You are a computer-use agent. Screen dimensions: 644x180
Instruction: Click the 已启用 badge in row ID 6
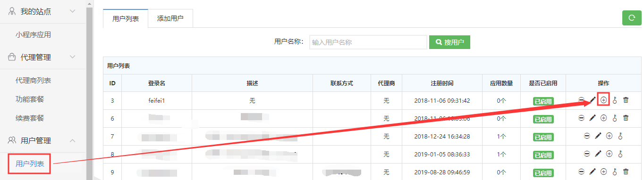pyautogui.click(x=543, y=119)
